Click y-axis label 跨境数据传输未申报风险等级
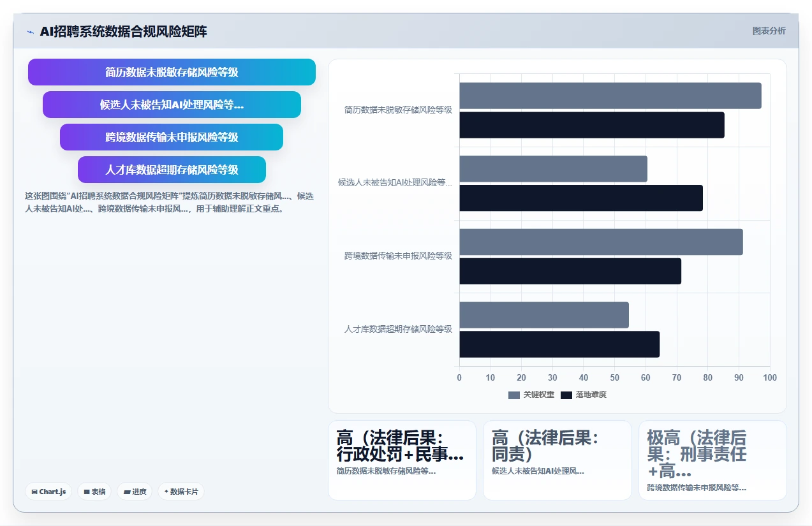Image resolution: width=812 pixels, height=526 pixels. (398, 256)
